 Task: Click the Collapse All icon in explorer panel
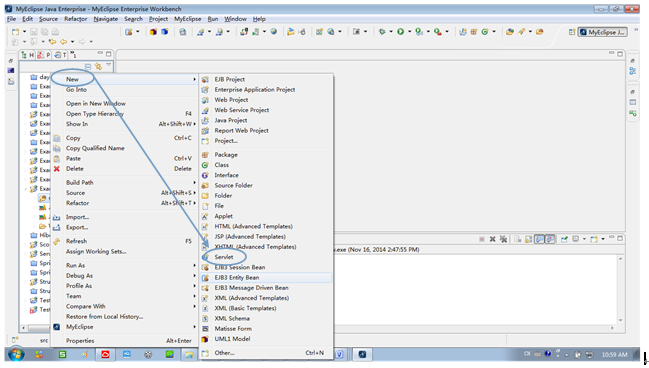click(x=88, y=66)
